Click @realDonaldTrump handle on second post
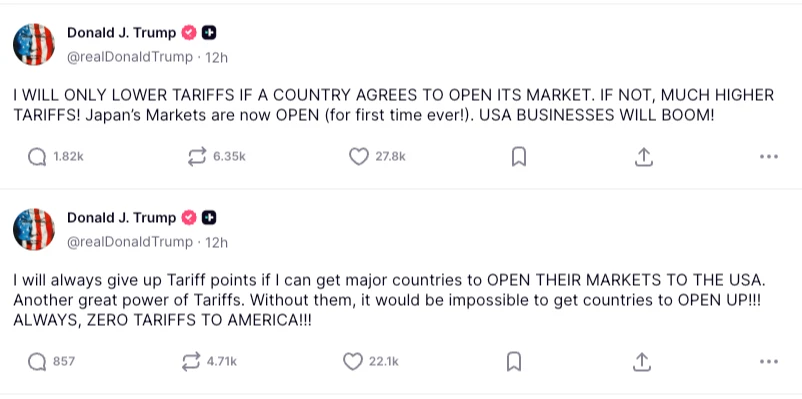Viewport: 802px width, 399px height. click(x=130, y=242)
